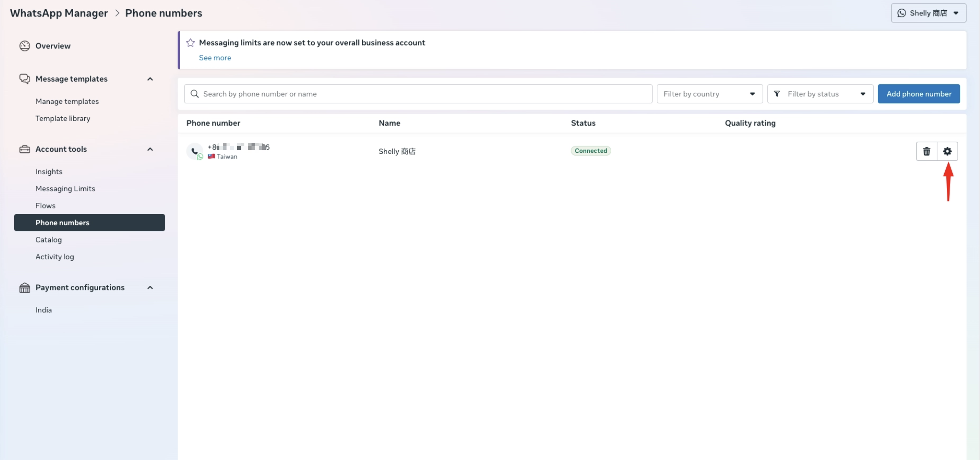Screen dimensions: 980x460
Task: Open Manage templates in sidebar
Action: coord(67,101)
